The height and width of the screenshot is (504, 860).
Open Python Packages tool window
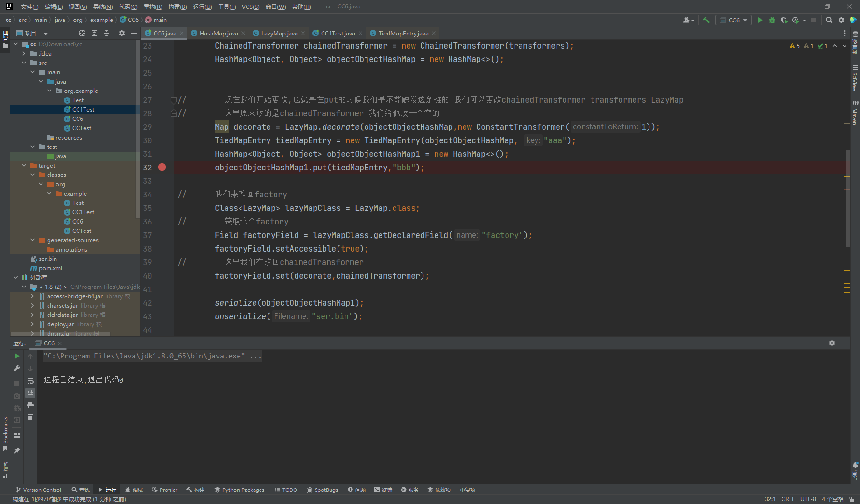[239, 490]
